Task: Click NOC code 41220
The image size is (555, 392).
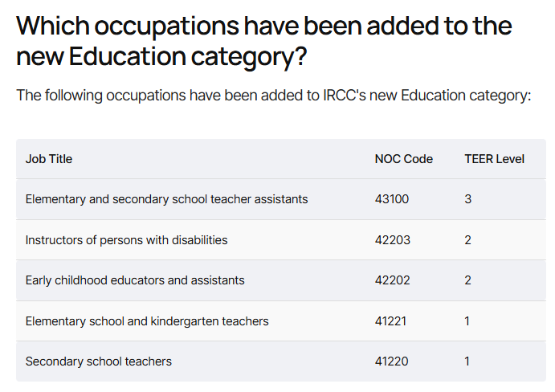Action: coord(392,361)
